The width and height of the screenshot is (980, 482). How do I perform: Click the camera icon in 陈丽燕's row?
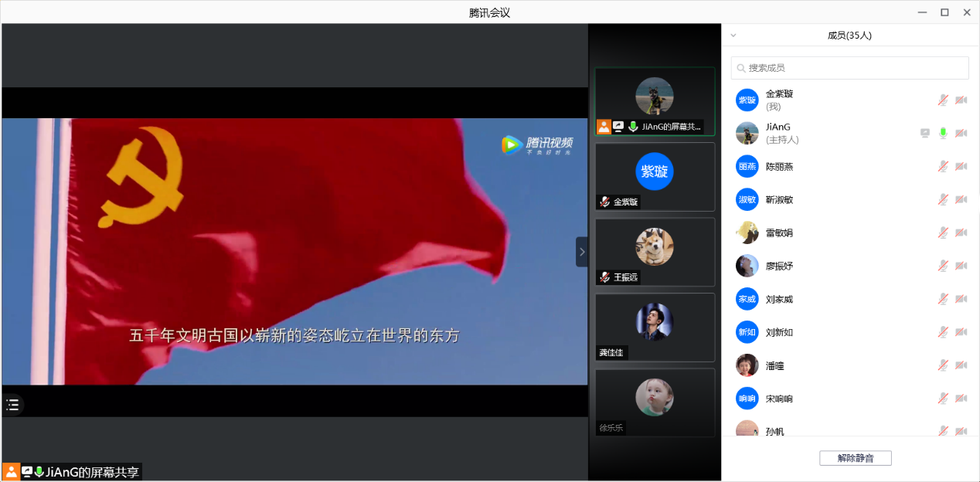[x=961, y=166]
